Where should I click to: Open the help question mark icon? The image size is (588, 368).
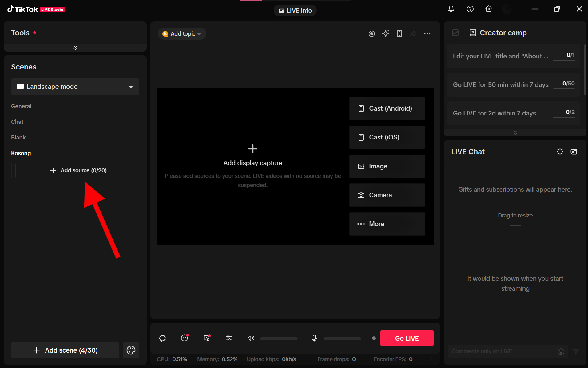(x=470, y=9)
